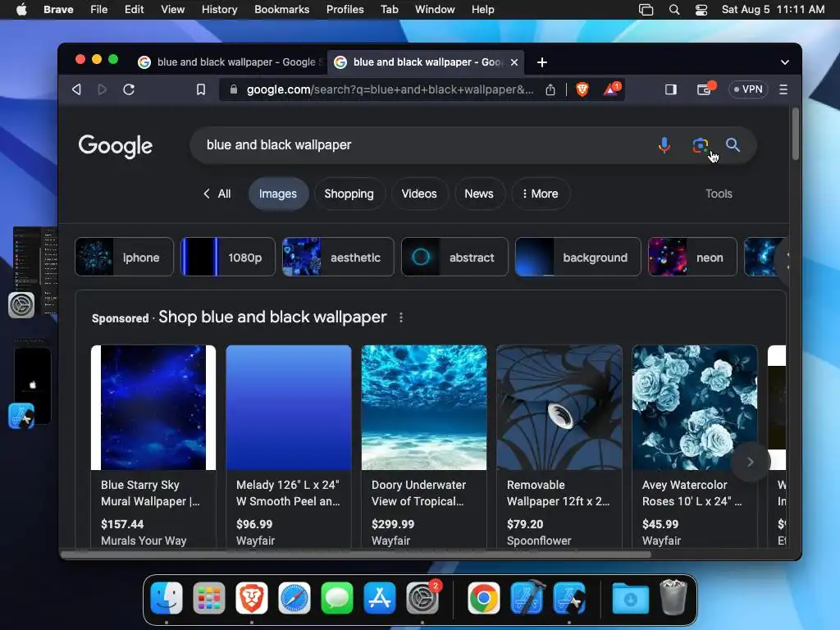The height and width of the screenshot is (630, 840).
Task: Open System Settings from the dock
Action: tap(422, 598)
